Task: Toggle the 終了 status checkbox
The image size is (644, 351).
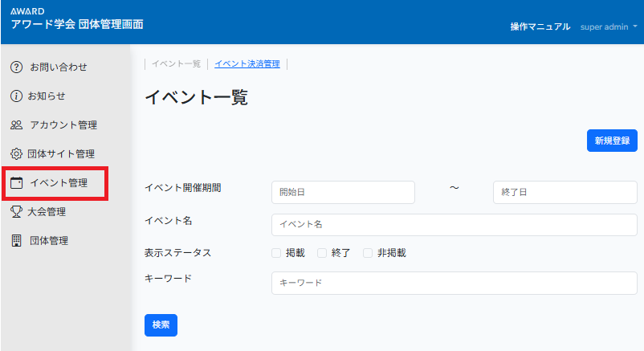Action: pyautogui.click(x=323, y=253)
